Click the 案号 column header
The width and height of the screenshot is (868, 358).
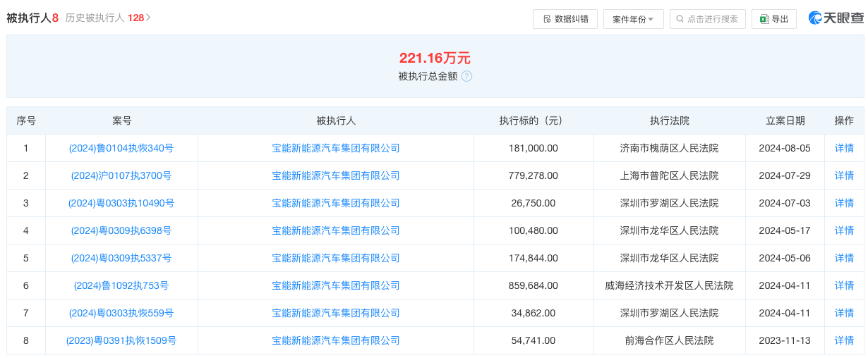point(121,121)
